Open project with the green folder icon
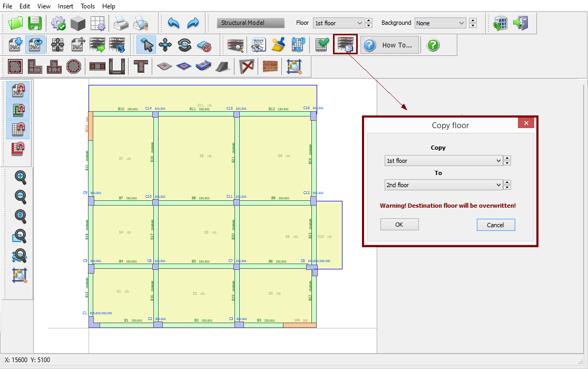Viewport: 588px width, 369px height. click(15, 23)
